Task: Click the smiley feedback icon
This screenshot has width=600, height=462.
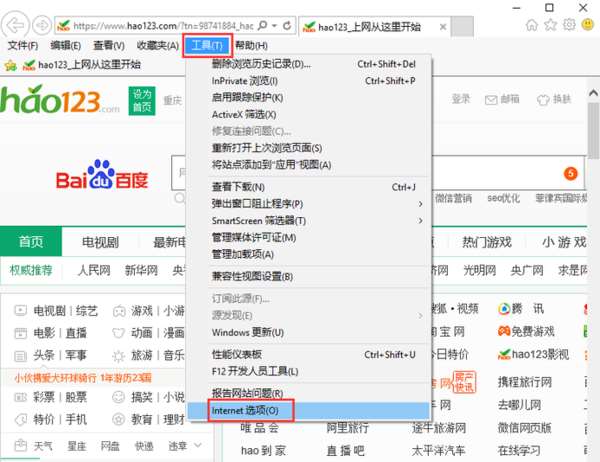Action: click(x=588, y=25)
